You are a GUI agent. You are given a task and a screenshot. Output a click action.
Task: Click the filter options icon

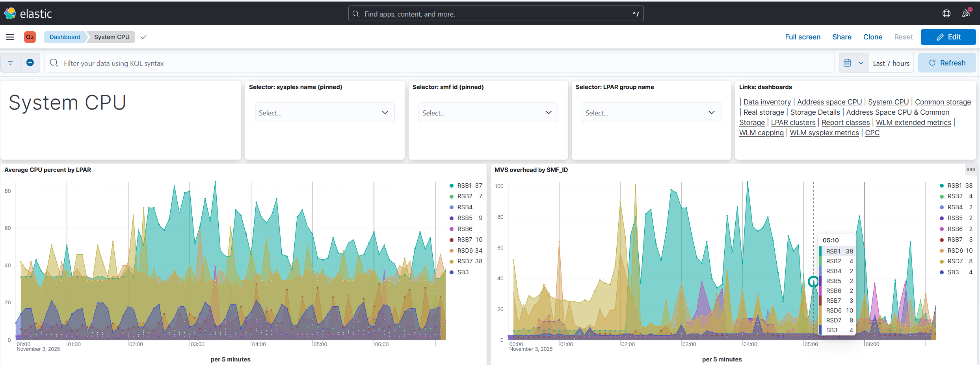[x=10, y=63]
